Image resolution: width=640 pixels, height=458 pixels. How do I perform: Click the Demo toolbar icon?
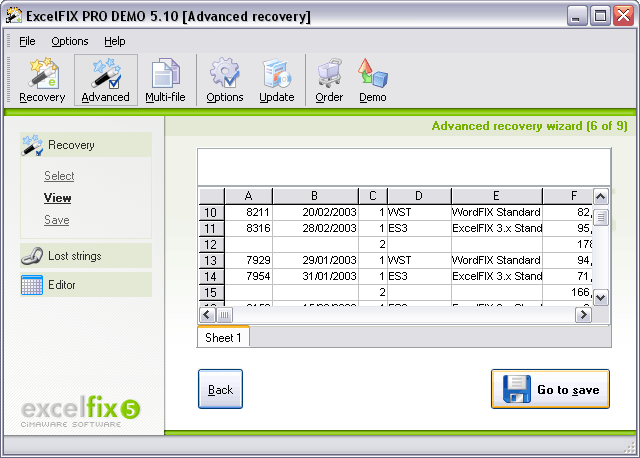373,80
